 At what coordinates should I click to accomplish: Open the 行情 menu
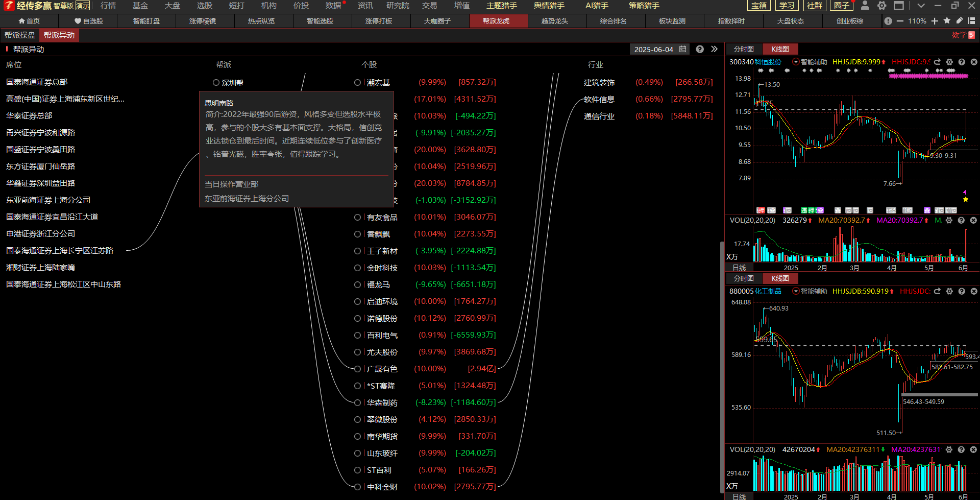108,6
